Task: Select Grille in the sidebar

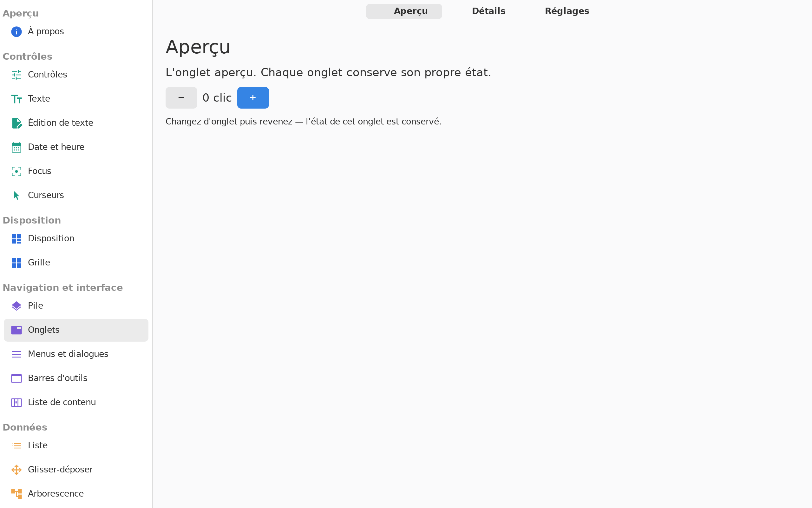Action: [76, 263]
